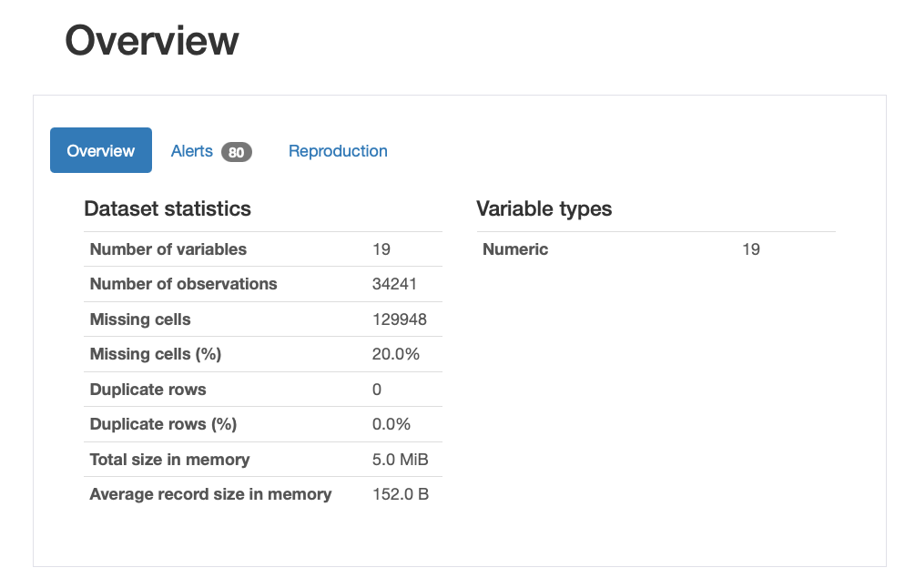905x588 pixels.
Task: Switch to the Overview tab
Action: [x=100, y=151]
